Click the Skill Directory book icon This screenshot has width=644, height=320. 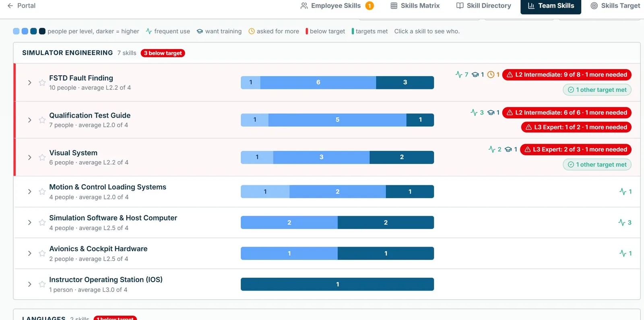click(x=460, y=6)
